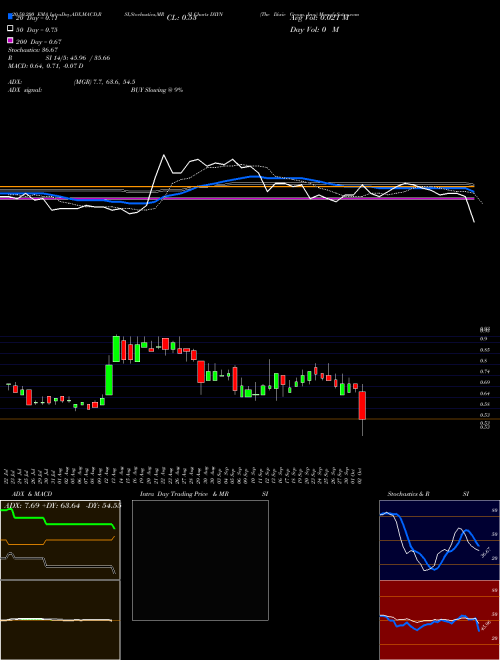Screen dimensions: 500x660
Task: Click the 0.85 price axis label
Action: [x=484, y=349]
